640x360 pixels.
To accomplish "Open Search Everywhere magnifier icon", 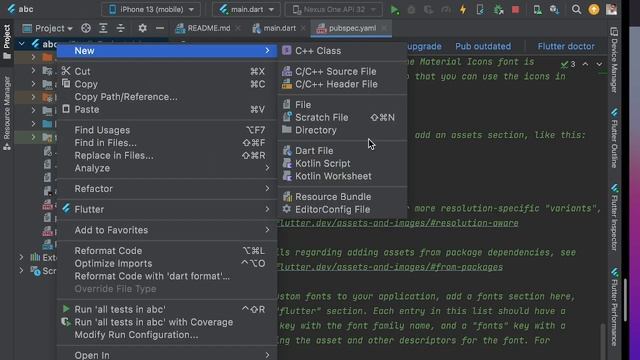I will (576, 9).
